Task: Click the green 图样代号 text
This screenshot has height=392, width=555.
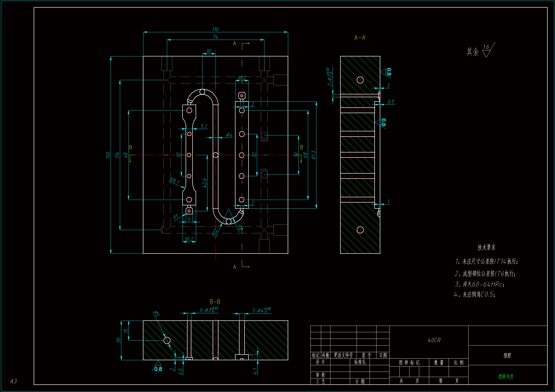Action: tap(506, 376)
